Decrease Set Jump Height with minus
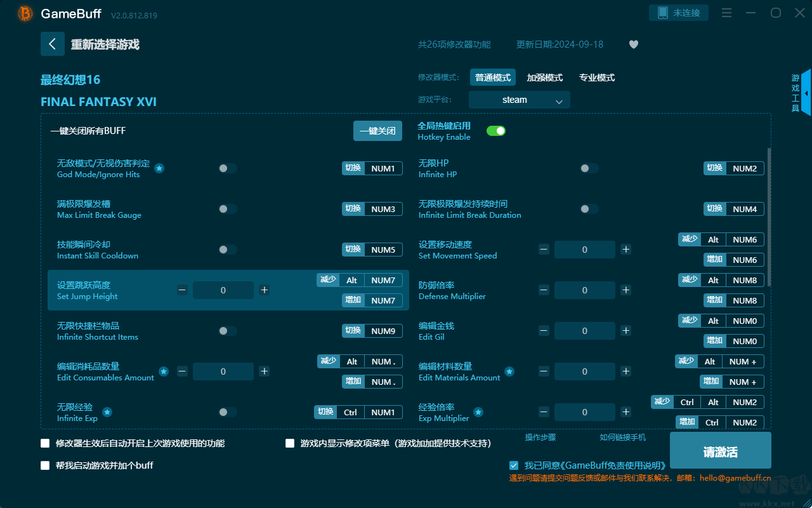 (x=182, y=290)
